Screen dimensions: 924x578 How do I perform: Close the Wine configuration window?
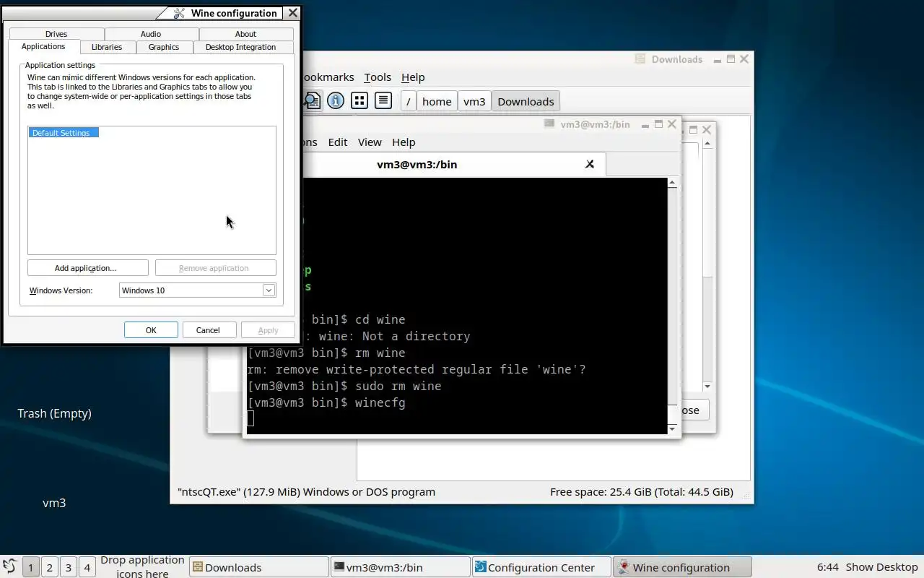(x=292, y=13)
